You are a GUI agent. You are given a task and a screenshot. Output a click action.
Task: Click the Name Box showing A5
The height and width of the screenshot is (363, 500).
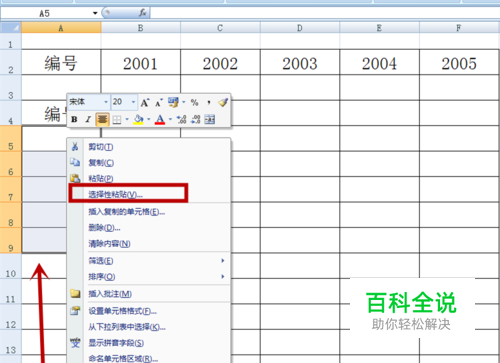[46, 13]
